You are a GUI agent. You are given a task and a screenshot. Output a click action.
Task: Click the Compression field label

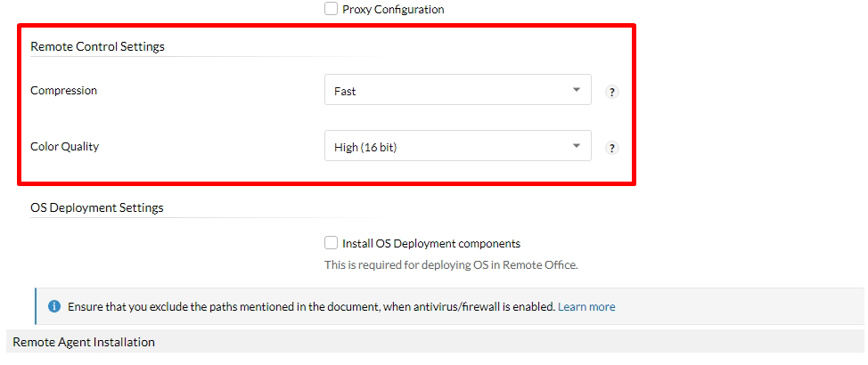pos(63,90)
